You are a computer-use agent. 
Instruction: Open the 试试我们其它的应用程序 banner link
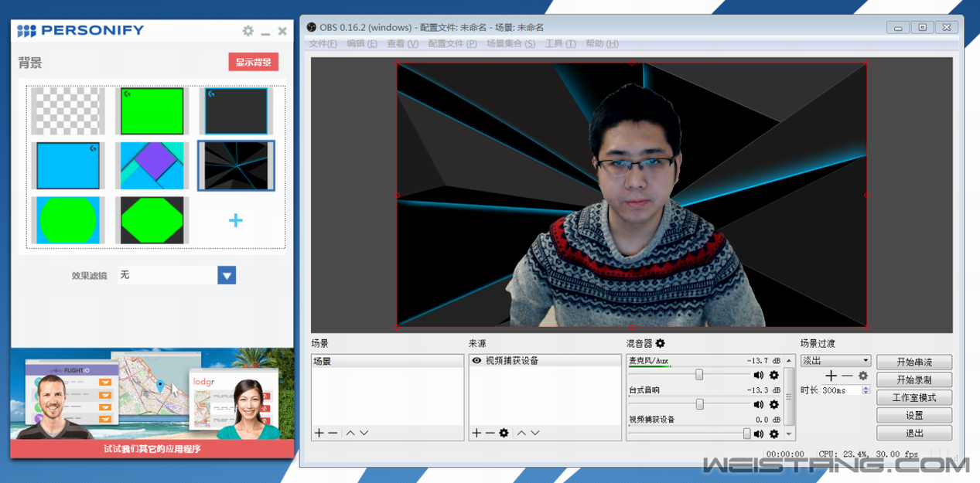click(152, 449)
